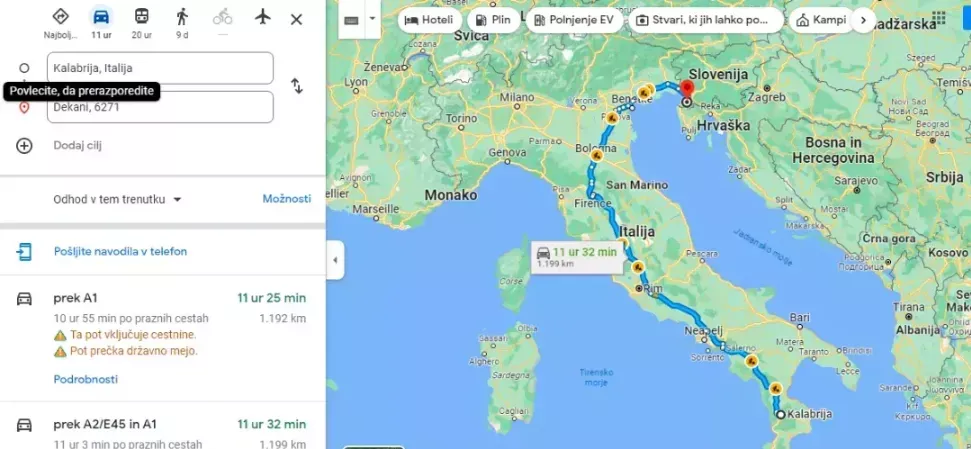The height and width of the screenshot is (449, 971).
Task: Add a destination with the plus icon
Action: click(24, 146)
